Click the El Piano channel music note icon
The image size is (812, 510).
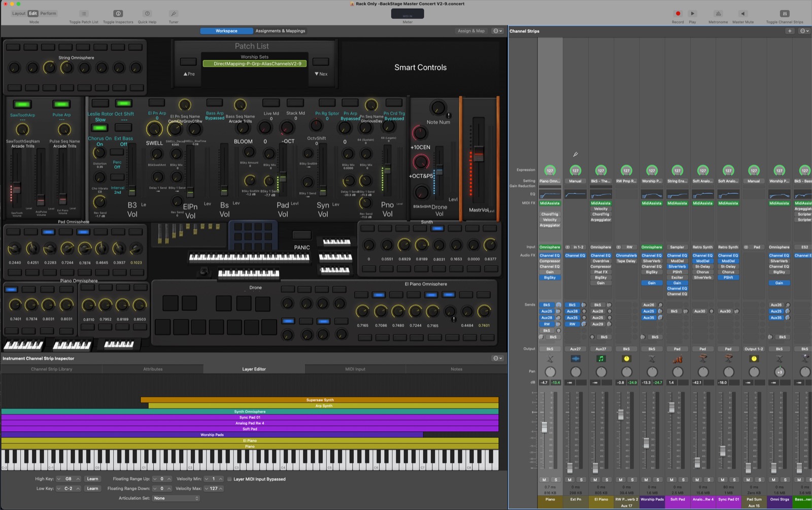coord(601,359)
